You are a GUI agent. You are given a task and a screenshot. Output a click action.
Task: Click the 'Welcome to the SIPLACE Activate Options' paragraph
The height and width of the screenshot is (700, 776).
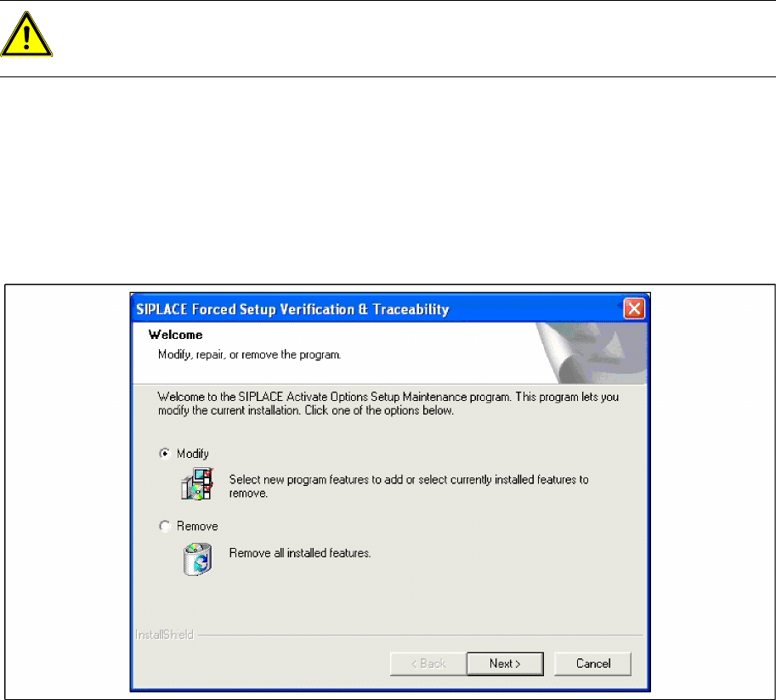[388, 404]
